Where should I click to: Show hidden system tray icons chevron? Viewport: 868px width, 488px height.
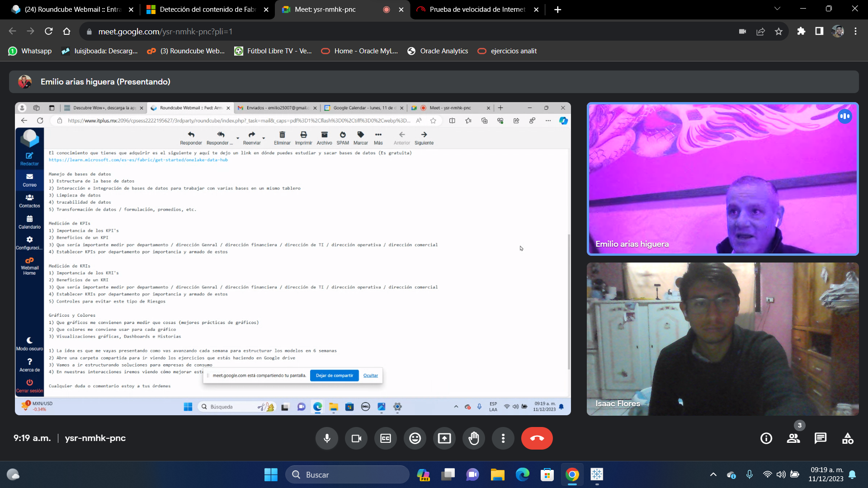click(x=713, y=474)
